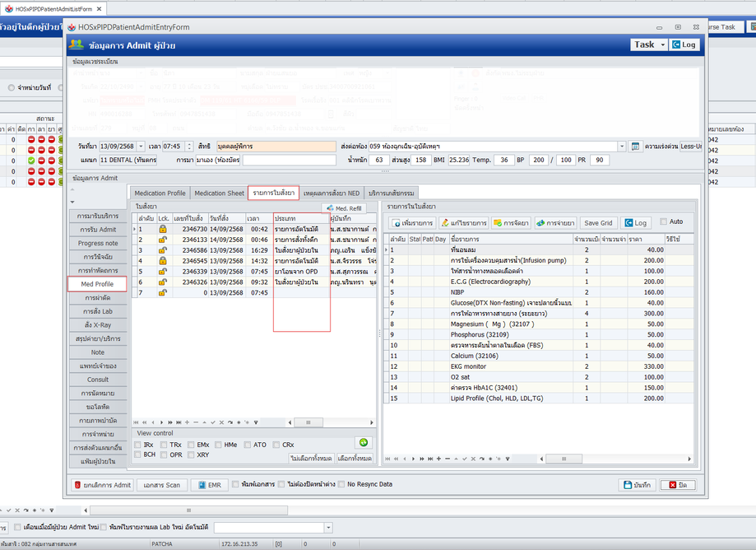Click the unlock icon for order 2346339
This screenshot has height=550, width=756.
coord(163,272)
